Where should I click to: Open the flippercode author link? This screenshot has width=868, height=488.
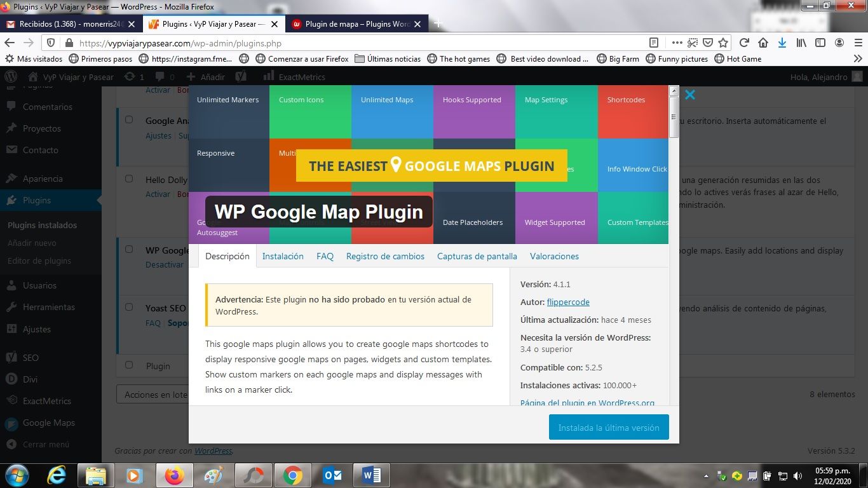(x=568, y=302)
